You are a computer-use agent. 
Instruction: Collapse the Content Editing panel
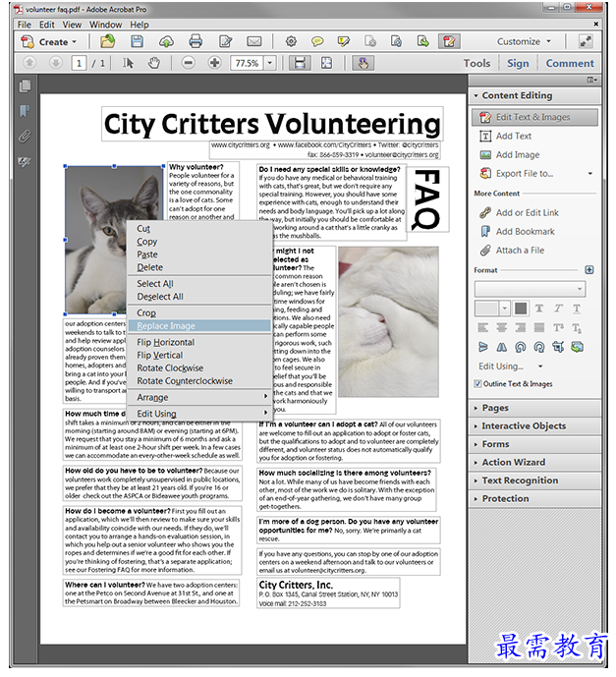click(x=534, y=95)
